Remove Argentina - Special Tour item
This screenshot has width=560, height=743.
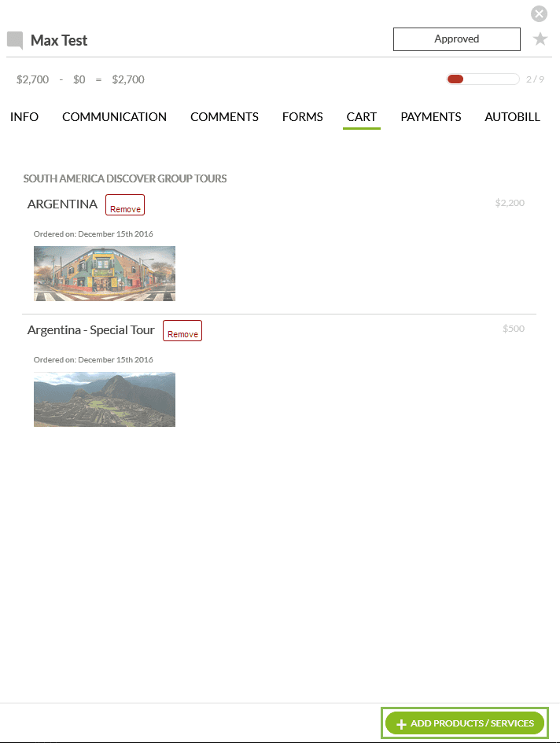coord(182,331)
